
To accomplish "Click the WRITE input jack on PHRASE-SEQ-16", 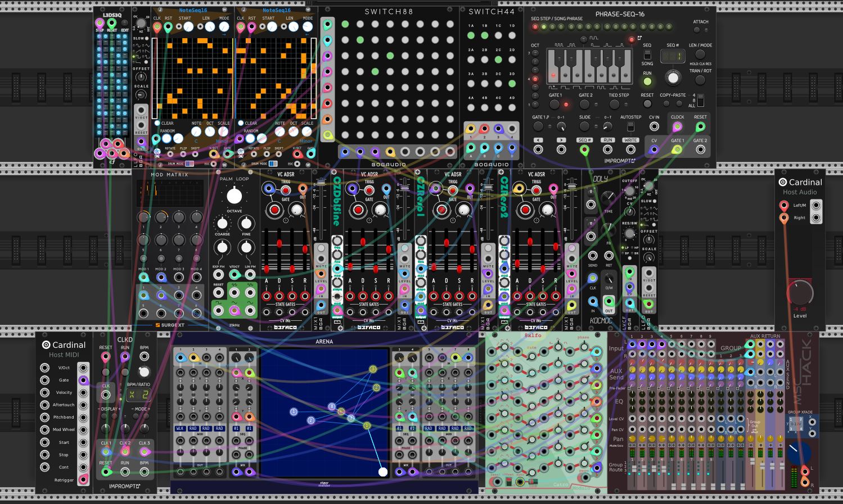I will pyautogui.click(x=630, y=149).
